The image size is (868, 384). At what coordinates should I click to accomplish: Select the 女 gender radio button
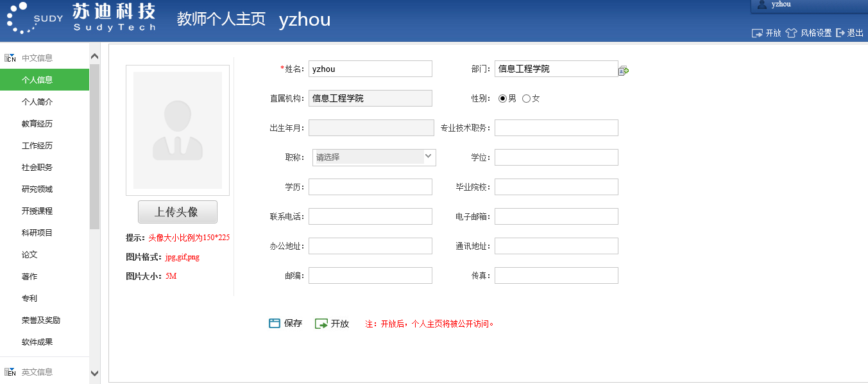click(x=527, y=98)
